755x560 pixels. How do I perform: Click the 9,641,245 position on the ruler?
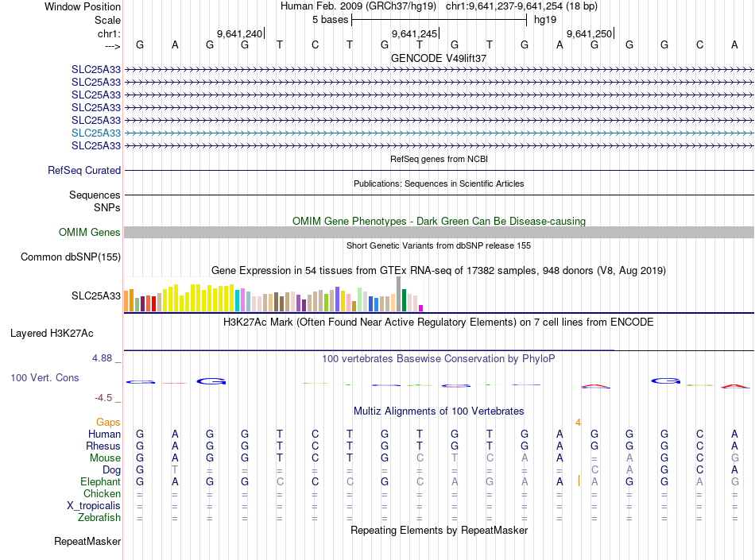click(x=415, y=34)
